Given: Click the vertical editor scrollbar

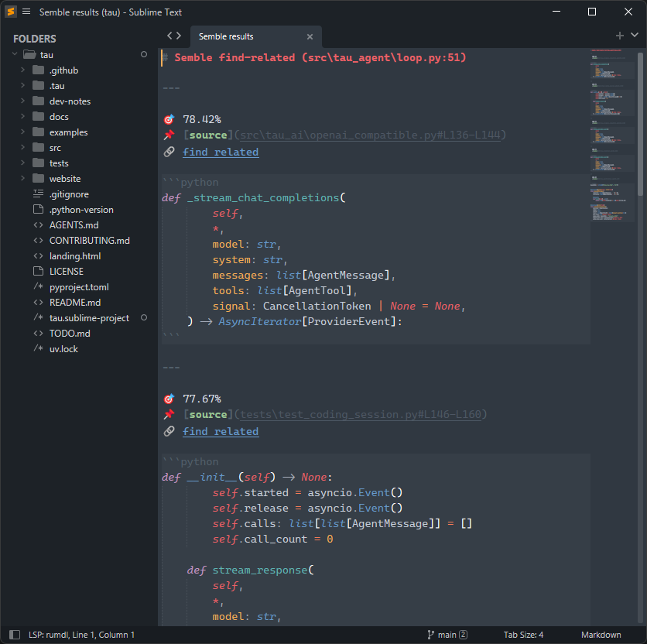Looking at the screenshot, I should (640, 124).
